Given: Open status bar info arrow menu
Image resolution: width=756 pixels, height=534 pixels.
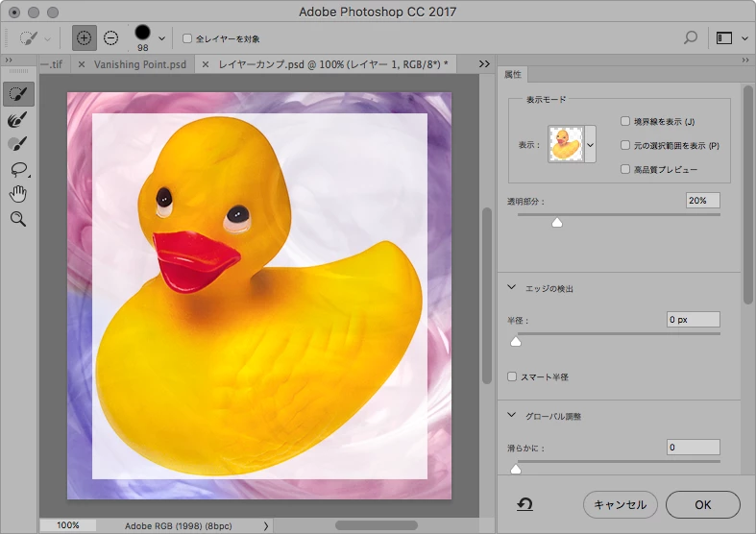Looking at the screenshot, I should (266, 525).
